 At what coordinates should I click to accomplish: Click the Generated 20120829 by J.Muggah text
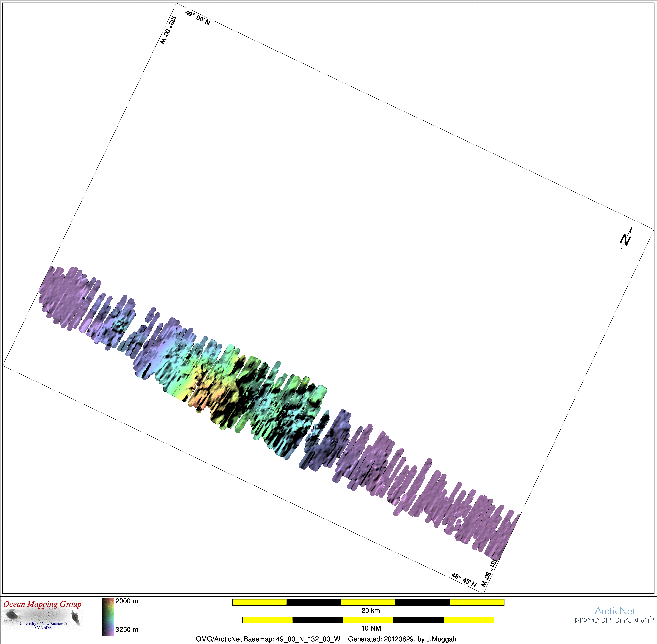402,639
